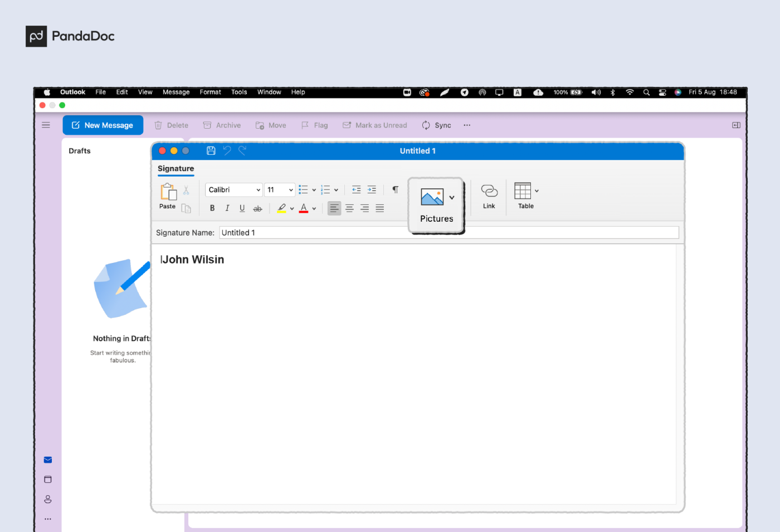Click the Pictures image icon
This screenshot has height=532, width=780.
(432, 197)
